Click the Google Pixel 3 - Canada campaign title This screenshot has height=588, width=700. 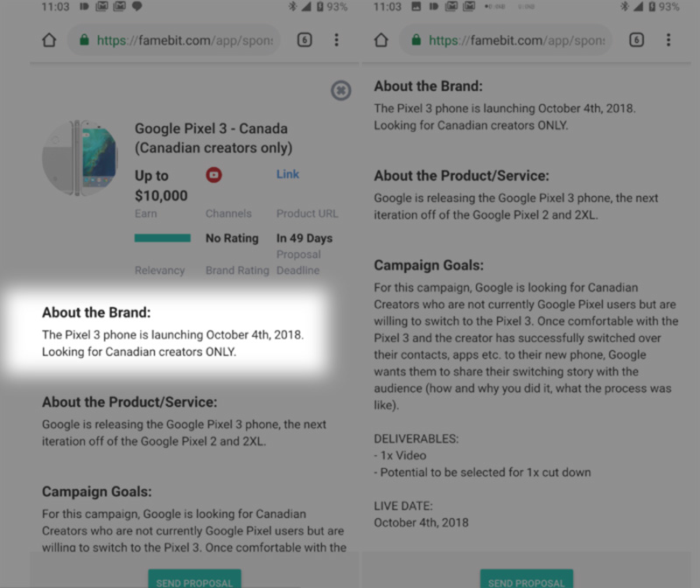tap(213, 138)
